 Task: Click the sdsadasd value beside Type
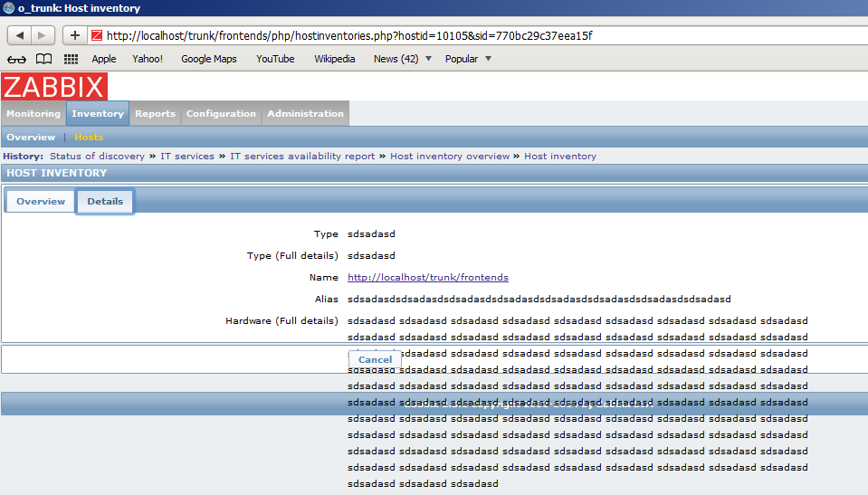(x=371, y=234)
